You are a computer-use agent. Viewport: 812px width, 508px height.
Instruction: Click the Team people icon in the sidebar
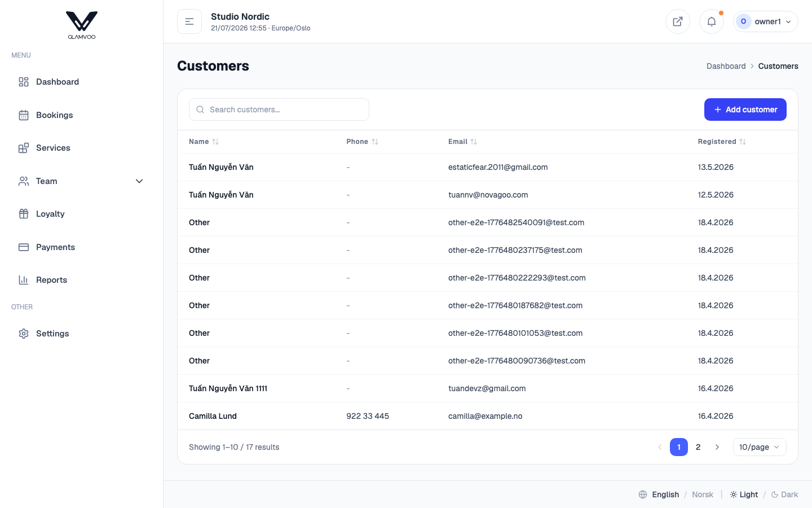pos(24,181)
